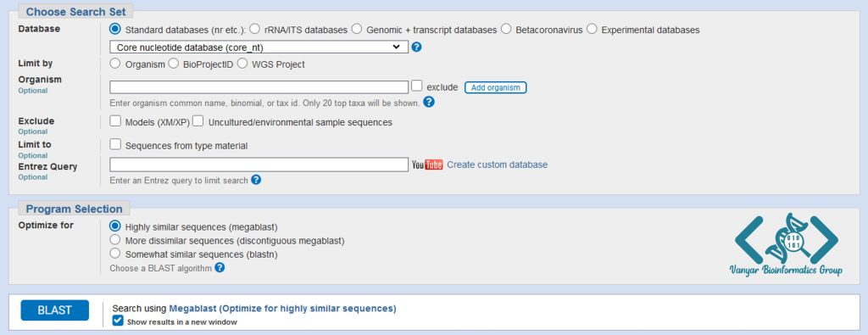Click the help icon next to database dropdown

pyautogui.click(x=417, y=47)
